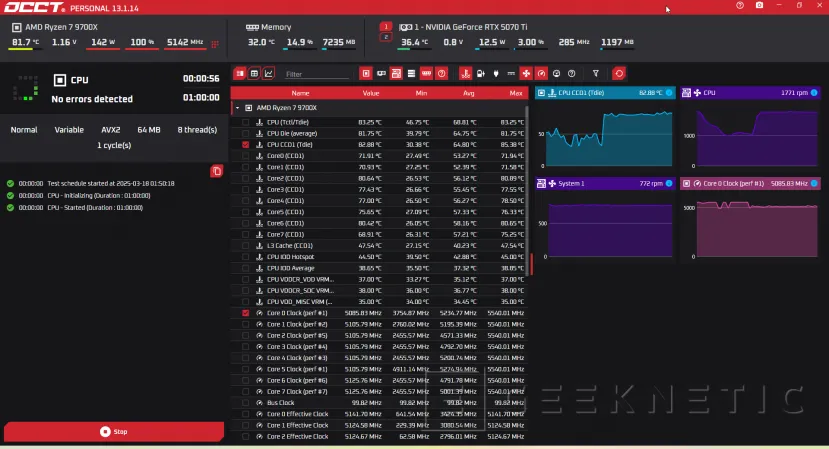Viewport: 829px width, 449px height.
Task: Switch to graph-only monitoring view
Action: click(x=269, y=74)
